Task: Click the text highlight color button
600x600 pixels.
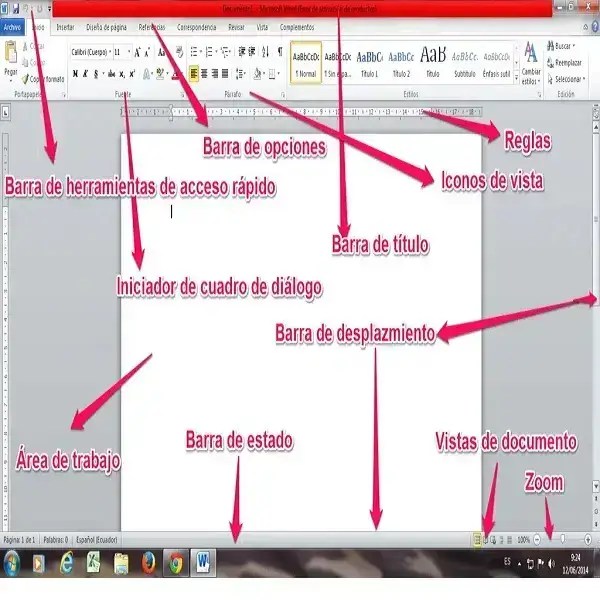Action: tap(160, 73)
